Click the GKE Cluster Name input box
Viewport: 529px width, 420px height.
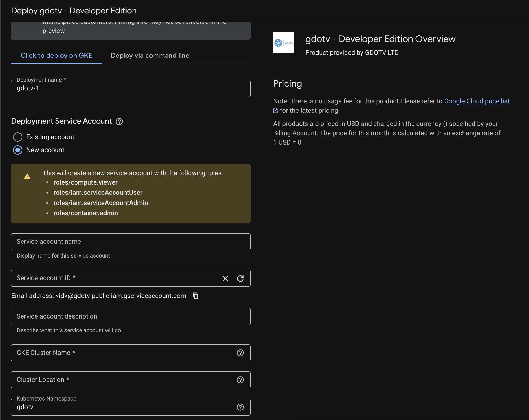click(117, 353)
